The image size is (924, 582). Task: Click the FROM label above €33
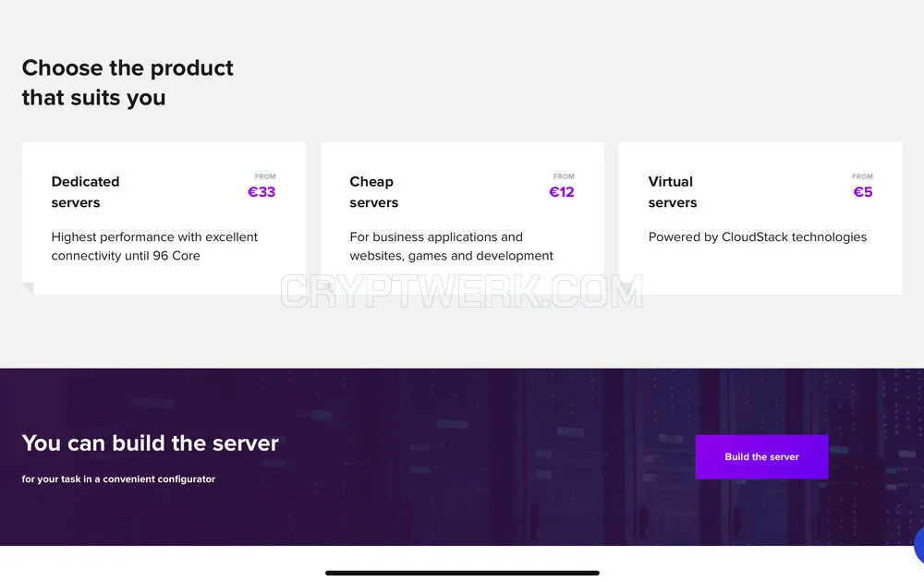[x=265, y=176]
